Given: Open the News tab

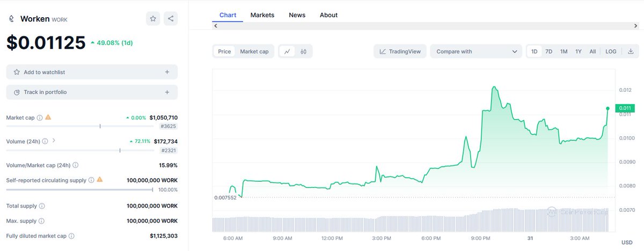Looking at the screenshot, I should click(x=297, y=15).
